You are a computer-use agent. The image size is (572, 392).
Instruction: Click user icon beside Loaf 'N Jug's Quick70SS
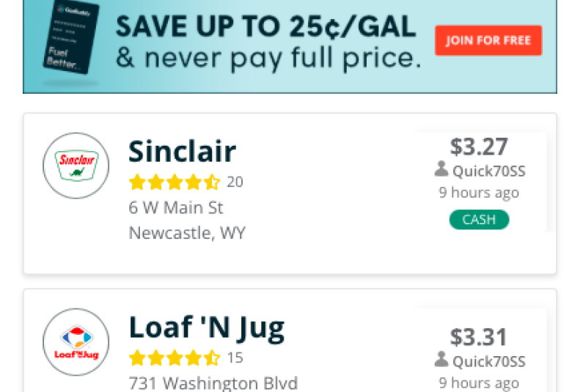(x=441, y=360)
